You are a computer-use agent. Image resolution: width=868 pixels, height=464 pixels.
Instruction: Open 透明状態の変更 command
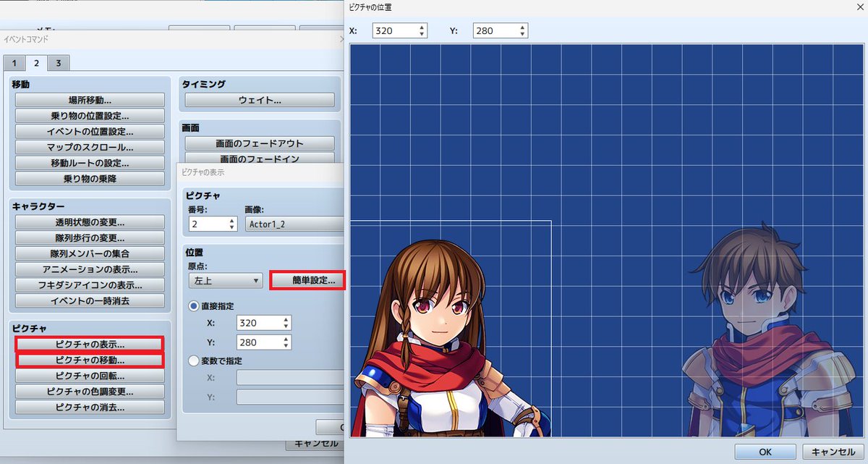click(90, 222)
